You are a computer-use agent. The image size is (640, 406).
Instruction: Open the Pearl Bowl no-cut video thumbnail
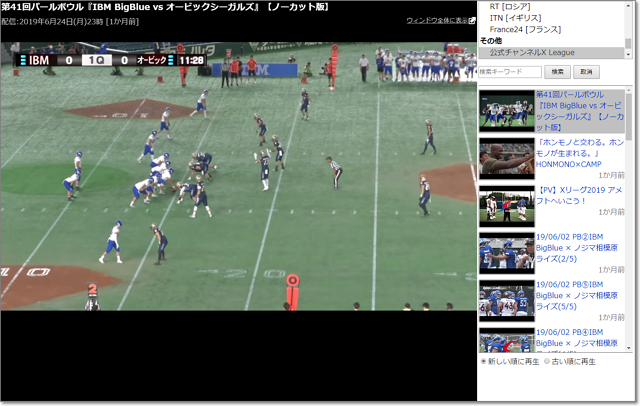pyautogui.click(x=507, y=111)
